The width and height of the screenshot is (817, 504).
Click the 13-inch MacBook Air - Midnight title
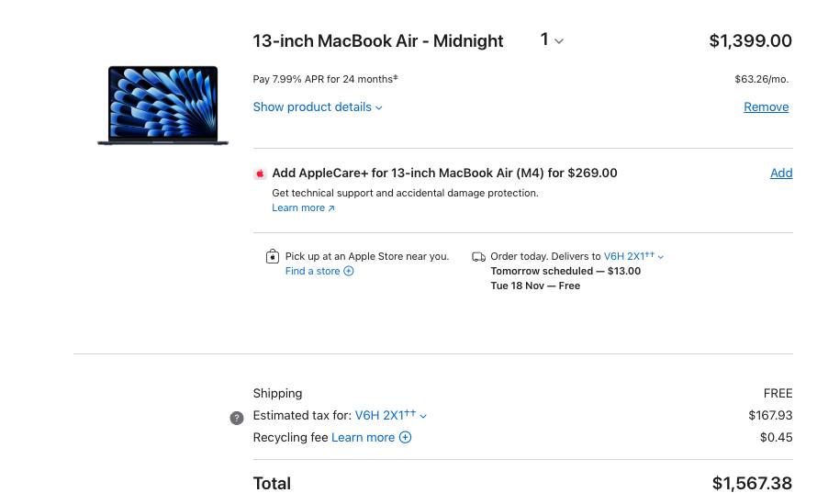click(378, 41)
